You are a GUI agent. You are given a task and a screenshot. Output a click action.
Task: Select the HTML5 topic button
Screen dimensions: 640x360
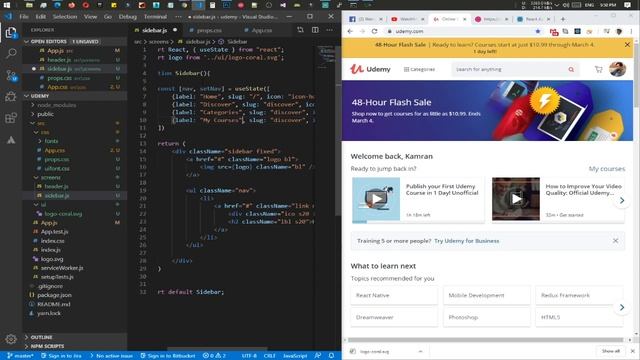click(x=579, y=317)
